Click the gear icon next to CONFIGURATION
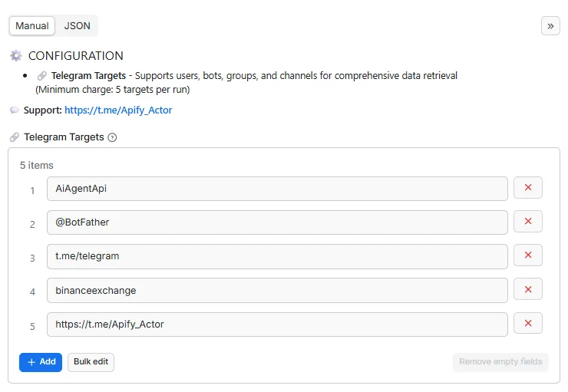 (x=16, y=56)
